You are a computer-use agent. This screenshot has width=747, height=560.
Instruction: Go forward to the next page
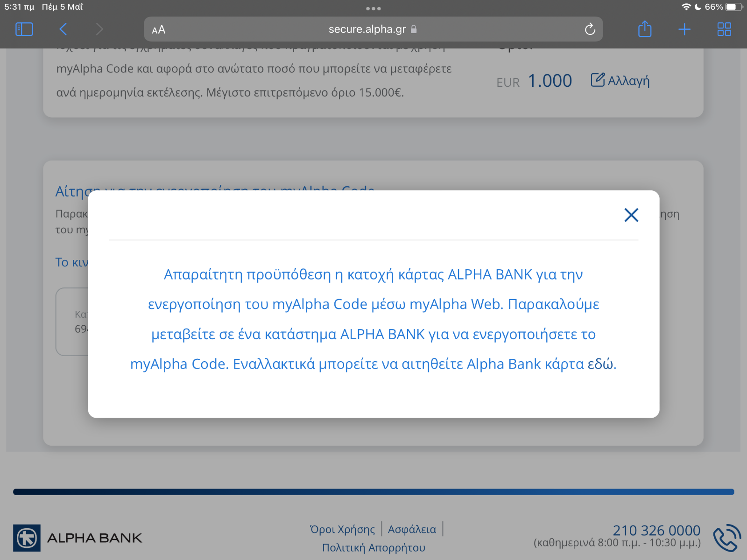coord(99,29)
